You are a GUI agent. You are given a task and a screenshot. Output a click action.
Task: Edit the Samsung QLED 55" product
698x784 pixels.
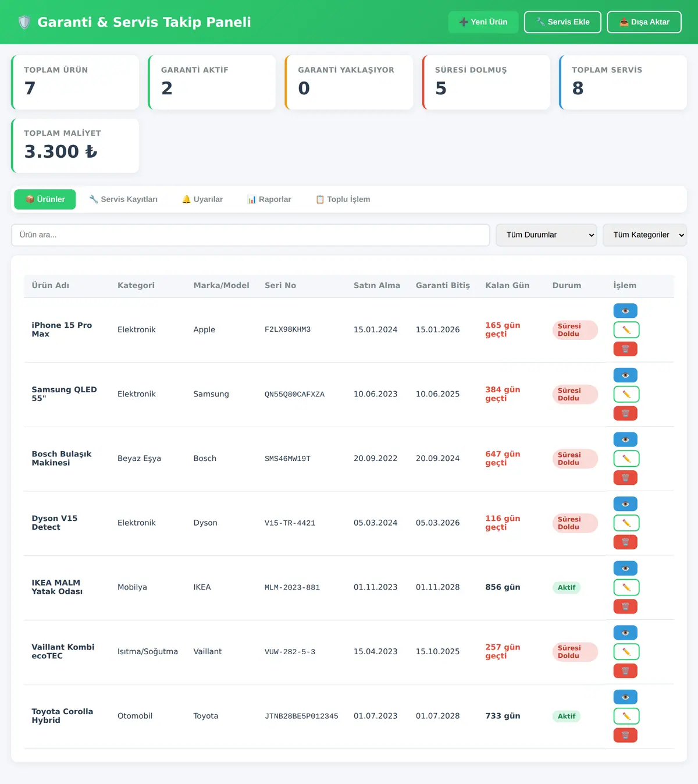pyautogui.click(x=626, y=394)
